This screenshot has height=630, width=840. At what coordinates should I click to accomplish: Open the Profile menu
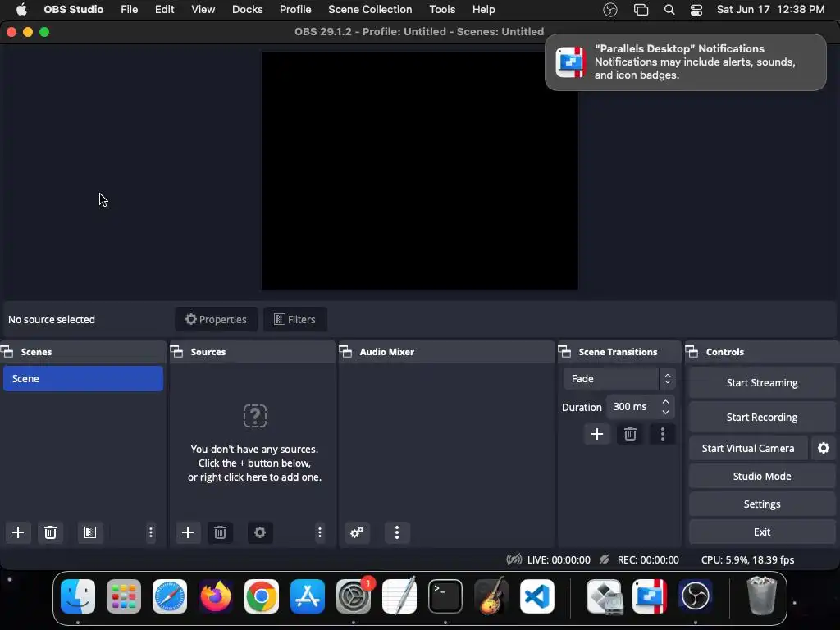point(295,10)
